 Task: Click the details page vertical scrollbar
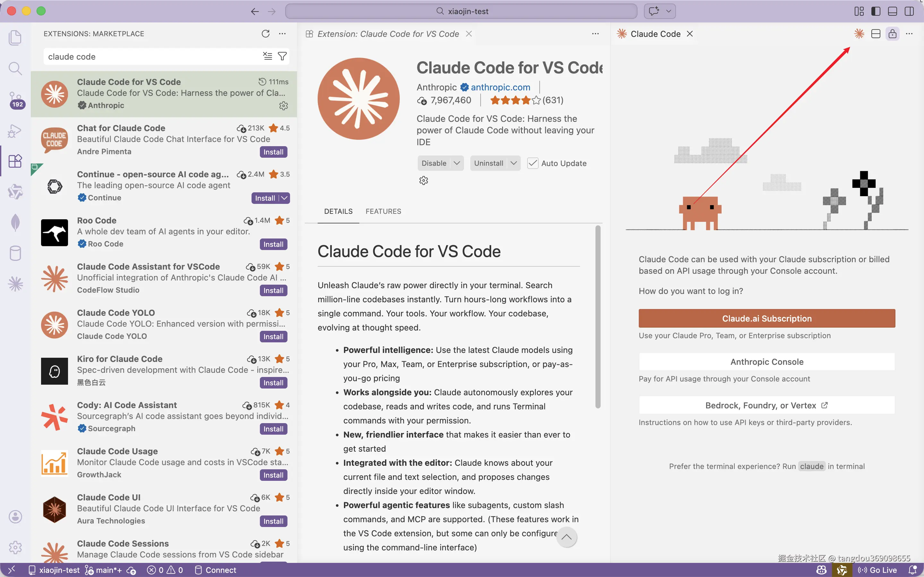(597, 317)
